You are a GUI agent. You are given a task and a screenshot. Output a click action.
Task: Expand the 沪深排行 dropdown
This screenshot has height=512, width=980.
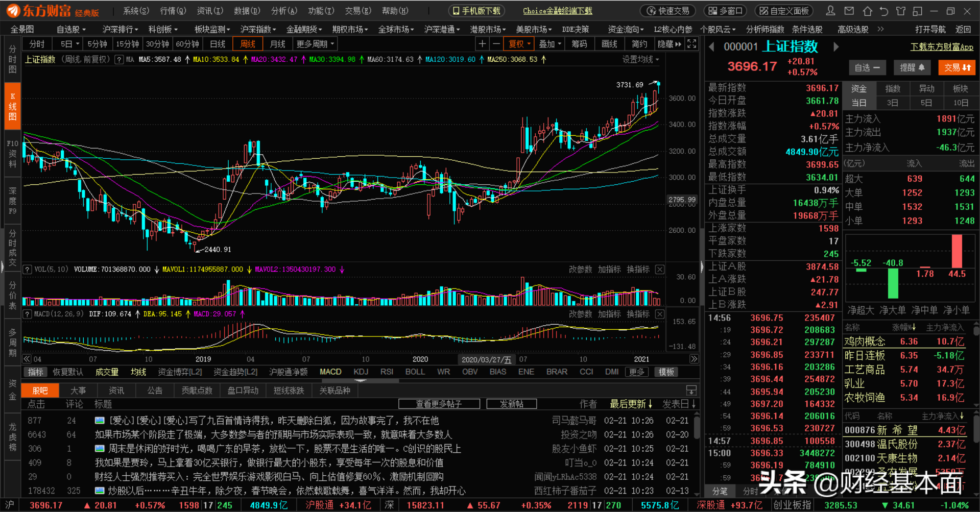120,29
